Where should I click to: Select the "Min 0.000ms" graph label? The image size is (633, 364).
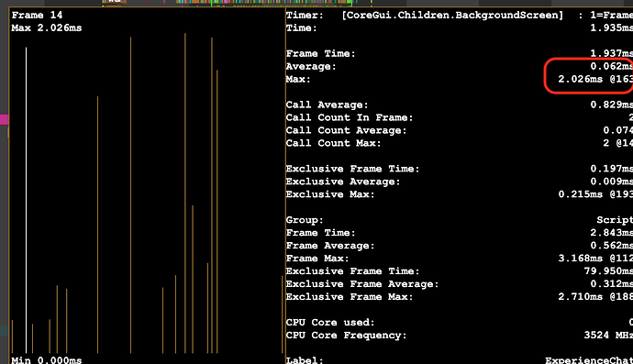(x=47, y=360)
